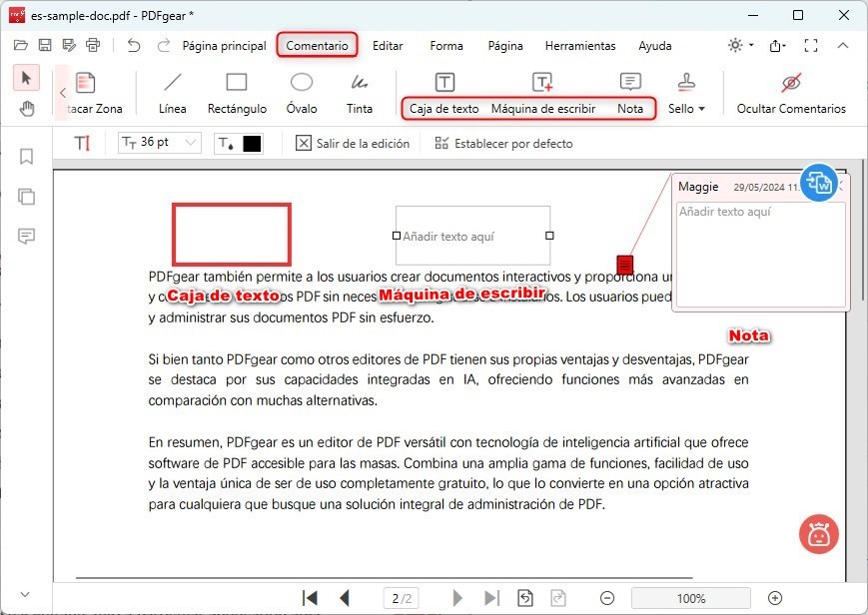Screen dimensions: 868x615
Task: Pick the Tinta freehand tool
Action: 359,92
